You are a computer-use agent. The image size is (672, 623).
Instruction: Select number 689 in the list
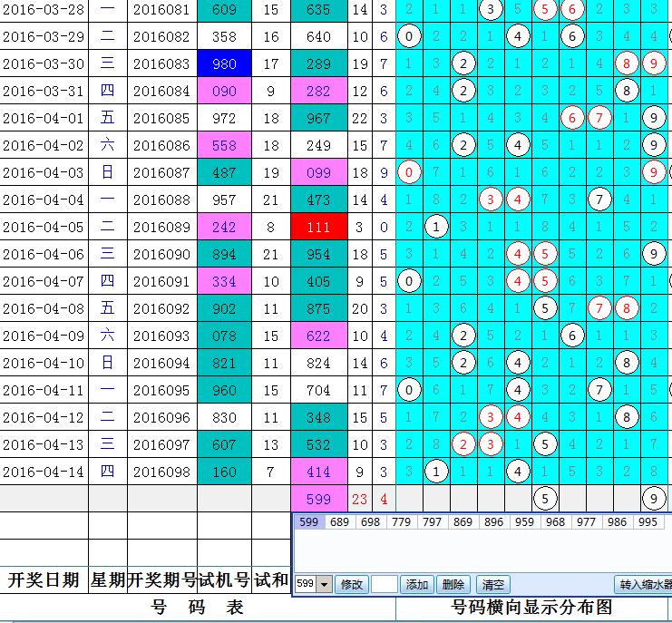pyautogui.click(x=339, y=522)
